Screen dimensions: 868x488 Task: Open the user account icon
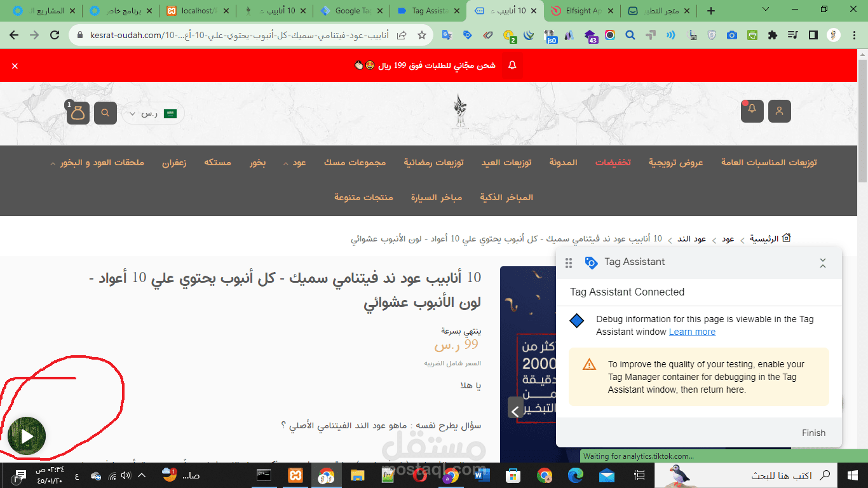click(780, 111)
